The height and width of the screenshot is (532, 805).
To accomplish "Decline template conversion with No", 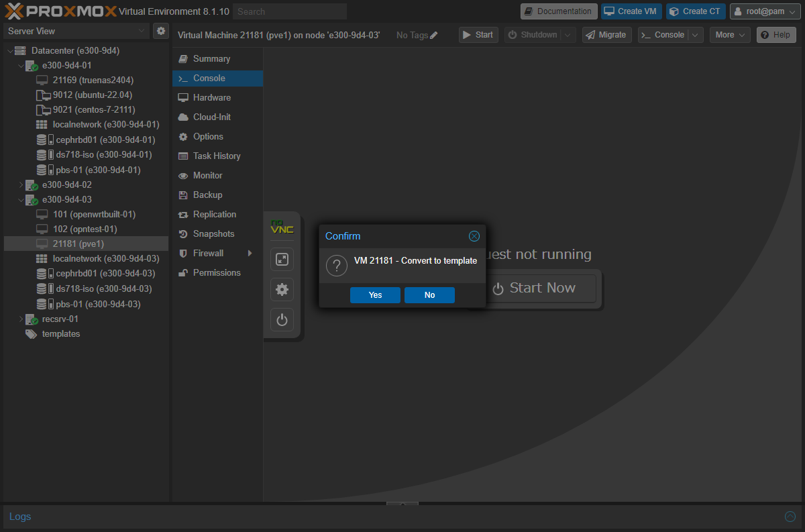I will click(x=429, y=295).
